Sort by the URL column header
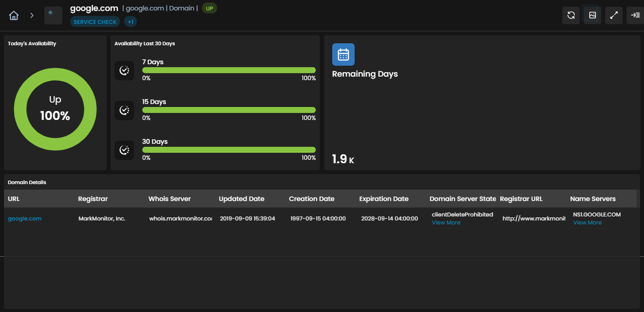 13,199
